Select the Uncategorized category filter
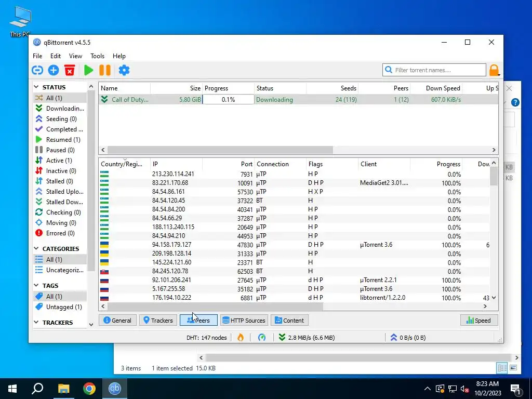Viewport: 532px width, 399px height. [x=60, y=270]
